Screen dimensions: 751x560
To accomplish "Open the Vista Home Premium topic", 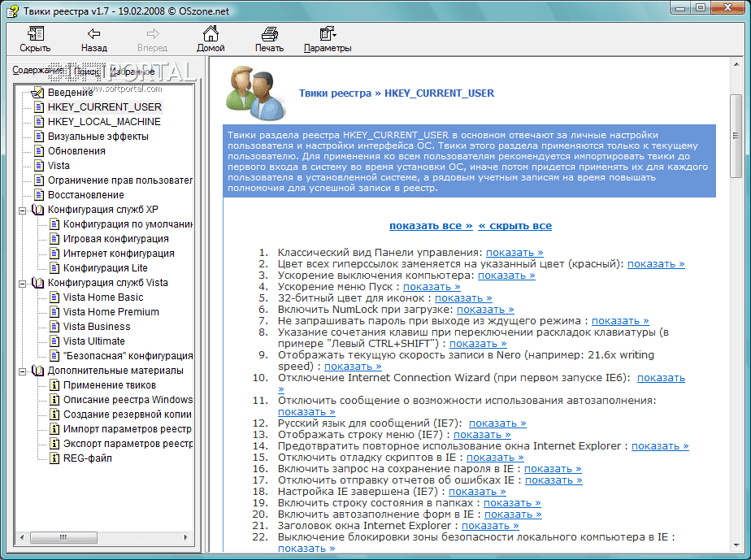I will [111, 312].
